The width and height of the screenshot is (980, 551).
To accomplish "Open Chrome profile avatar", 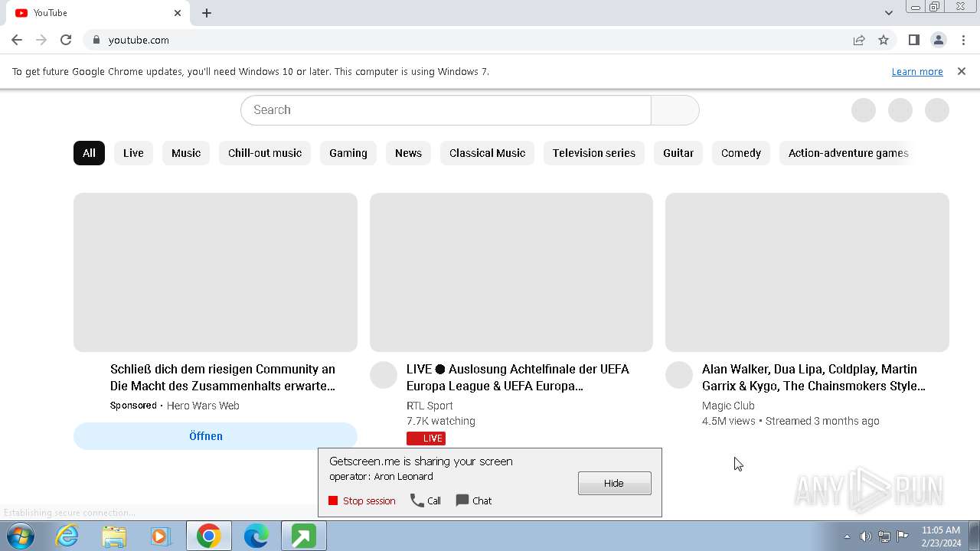I will pyautogui.click(x=938, y=40).
